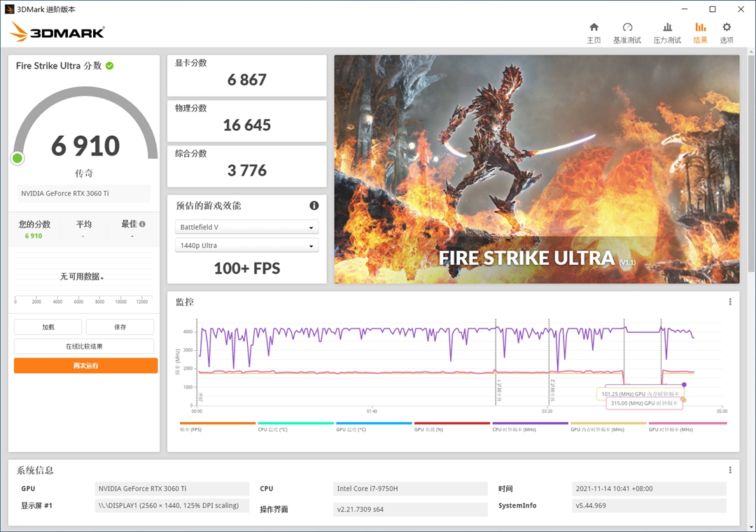The width and height of the screenshot is (756, 532).
Task: Click the green validation checkmark near Fire Strike Ultra
Action: (x=110, y=66)
